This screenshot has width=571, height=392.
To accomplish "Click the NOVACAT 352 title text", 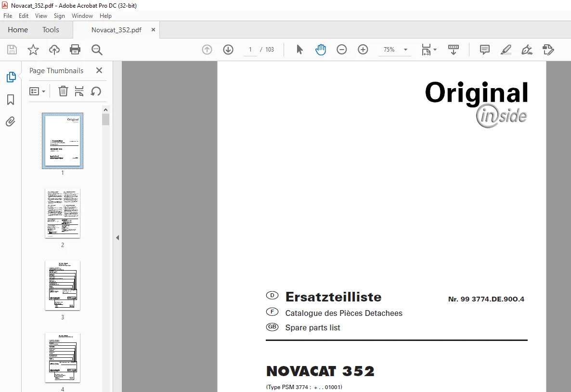I will [320, 371].
